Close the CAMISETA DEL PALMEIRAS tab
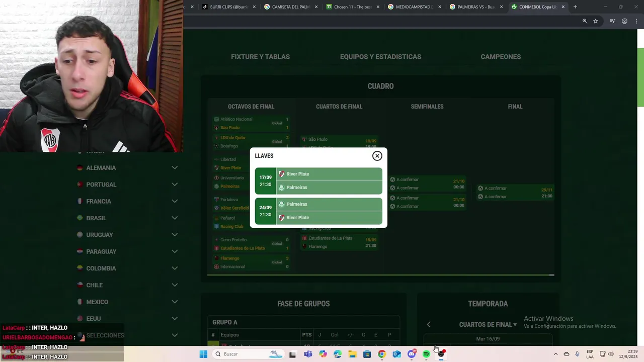 point(316,7)
